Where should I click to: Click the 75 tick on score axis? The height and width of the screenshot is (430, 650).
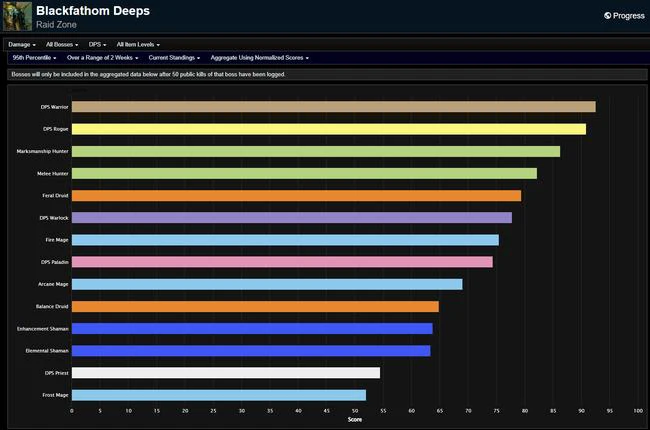[497, 411]
